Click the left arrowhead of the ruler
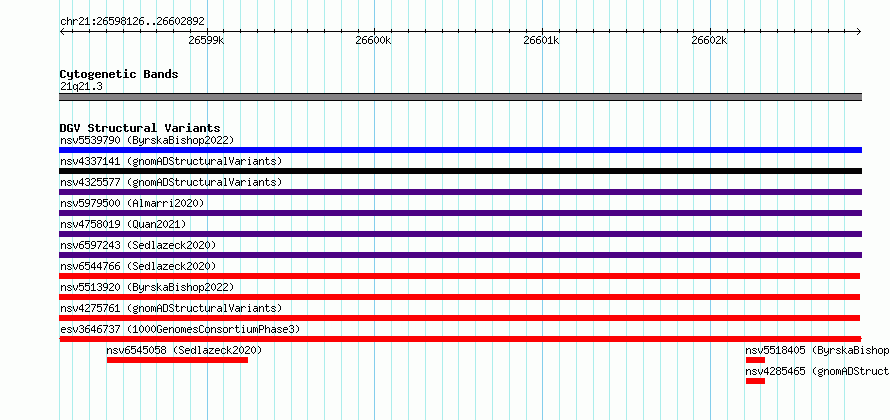This screenshot has width=890, height=420. pos(62,31)
